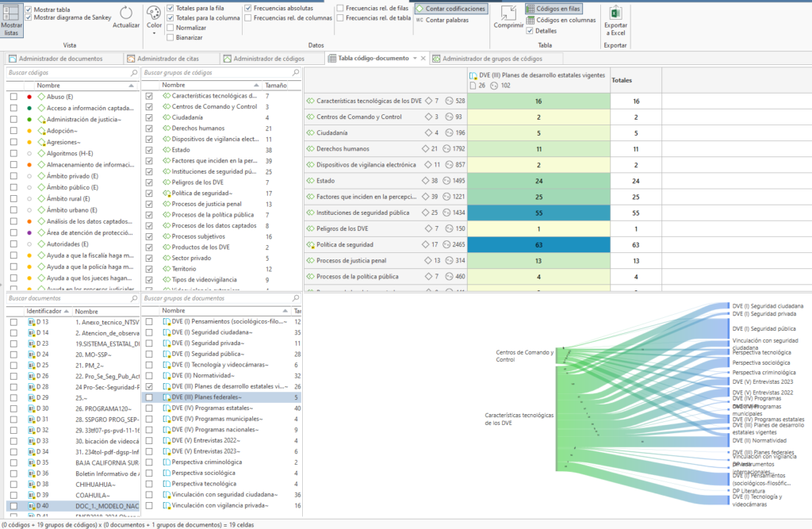Image resolution: width=812 pixels, height=529 pixels.
Task: Click the search magnifier in Buscar grupos de documentos
Action: point(296,298)
